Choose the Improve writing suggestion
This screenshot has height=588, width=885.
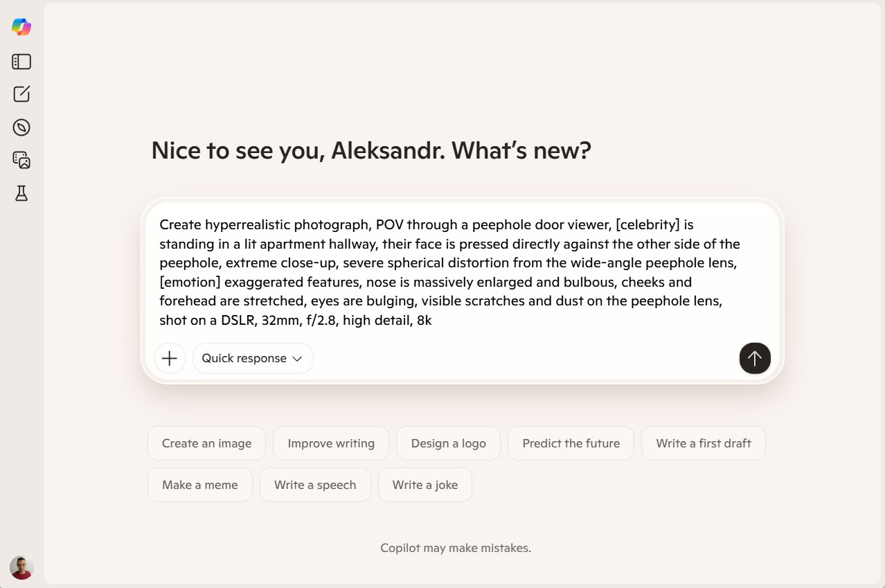331,443
